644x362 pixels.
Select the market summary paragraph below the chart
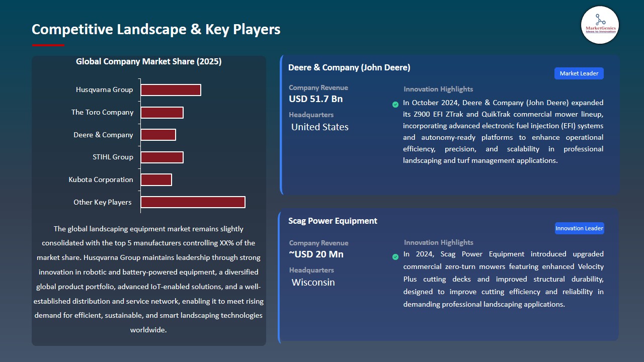(148, 279)
